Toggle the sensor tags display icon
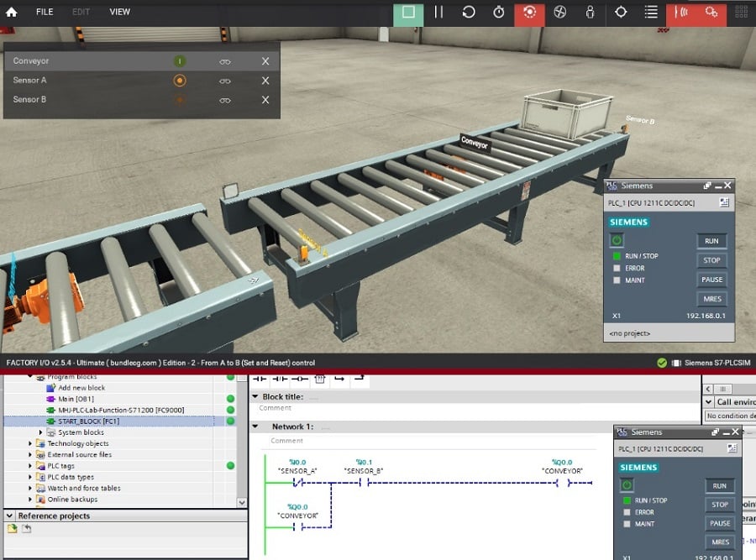Viewport: 756px width, 560px height. (681, 13)
